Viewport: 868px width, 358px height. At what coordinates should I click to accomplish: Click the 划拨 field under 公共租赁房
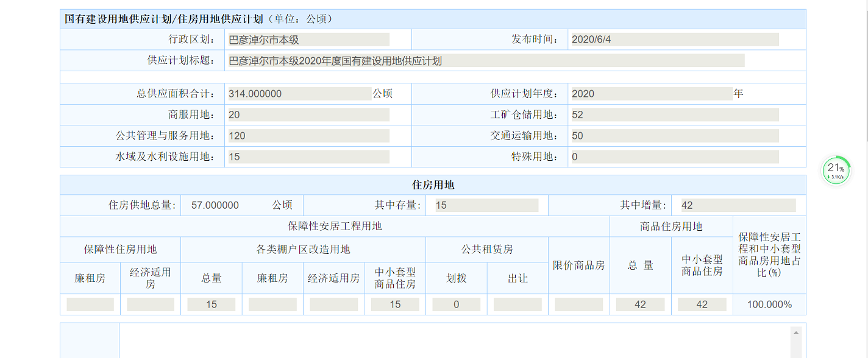click(456, 304)
